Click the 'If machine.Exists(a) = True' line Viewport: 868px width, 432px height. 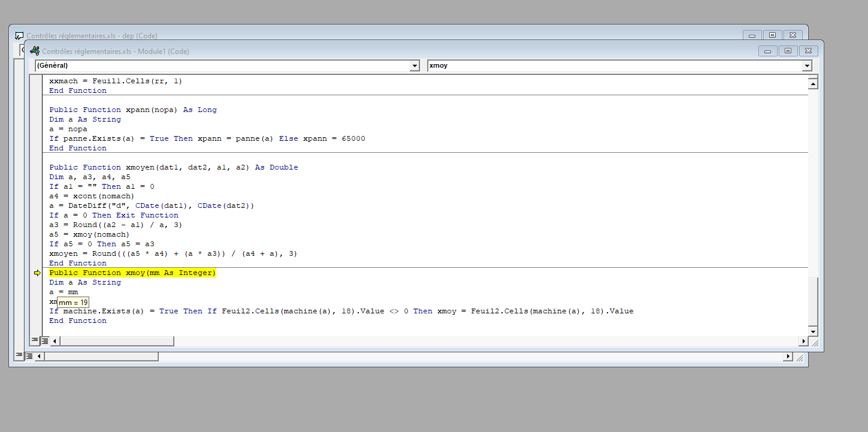point(341,311)
